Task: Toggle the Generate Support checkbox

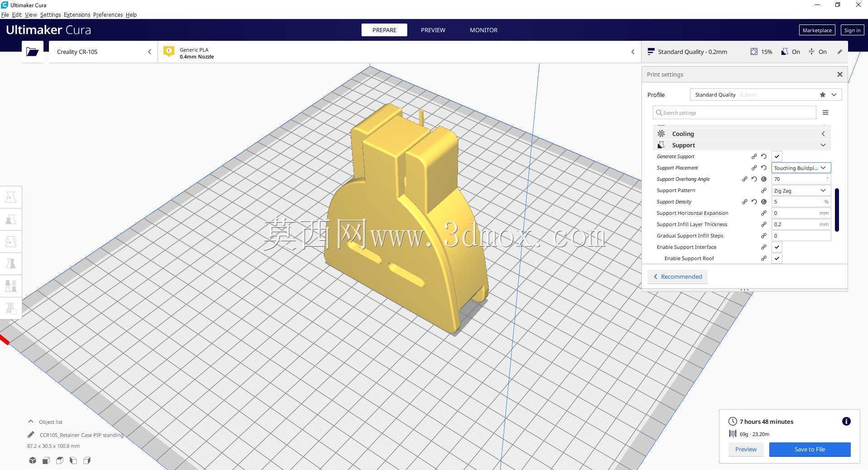Action: point(776,156)
